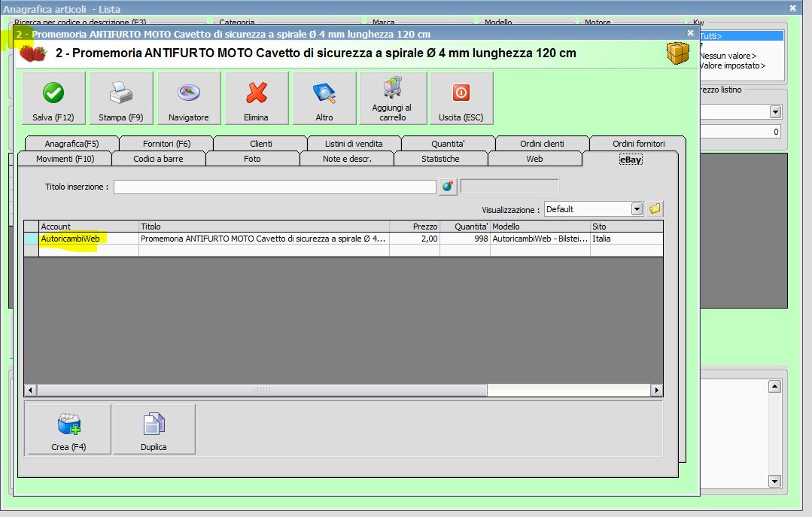Click the price cell 2,00
This screenshot has width=812, height=517.
[415, 239]
